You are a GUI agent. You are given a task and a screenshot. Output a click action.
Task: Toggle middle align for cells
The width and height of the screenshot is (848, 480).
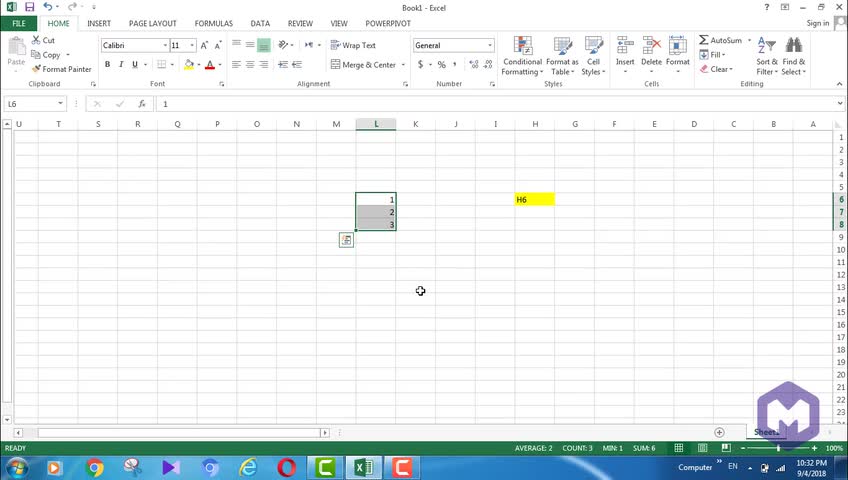(x=250, y=45)
